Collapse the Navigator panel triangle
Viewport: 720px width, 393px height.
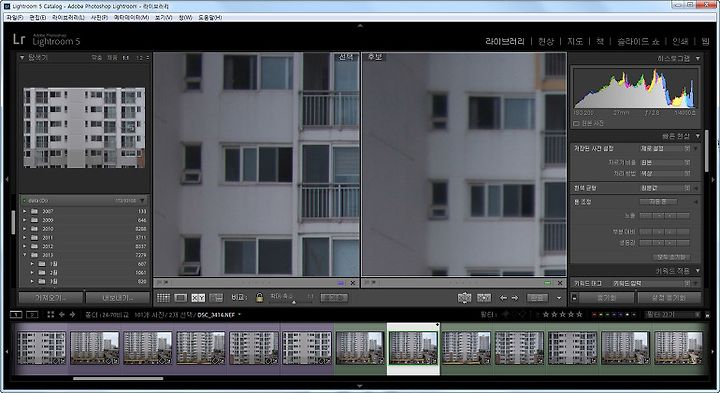coord(22,57)
